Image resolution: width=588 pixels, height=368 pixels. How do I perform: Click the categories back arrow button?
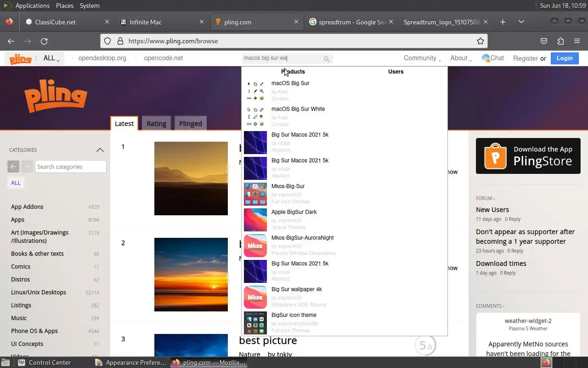pos(13,167)
